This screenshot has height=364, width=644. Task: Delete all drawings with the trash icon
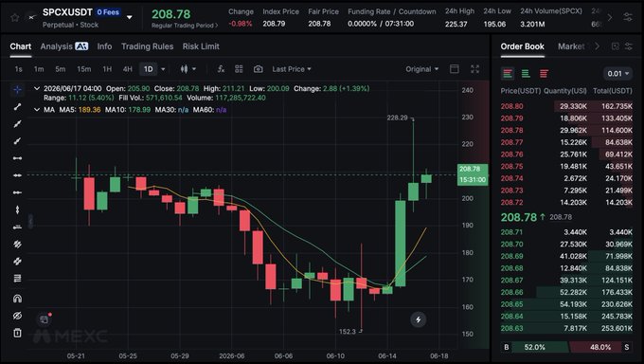17,333
